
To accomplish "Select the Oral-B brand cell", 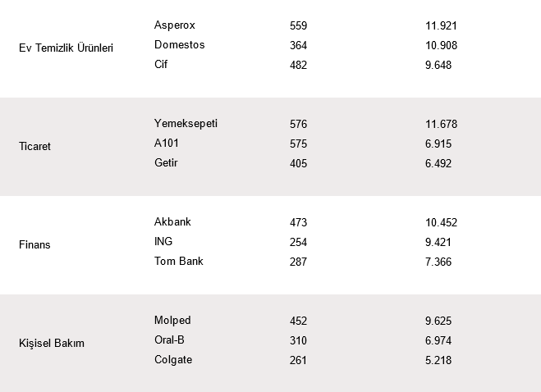I will (x=169, y=340).
